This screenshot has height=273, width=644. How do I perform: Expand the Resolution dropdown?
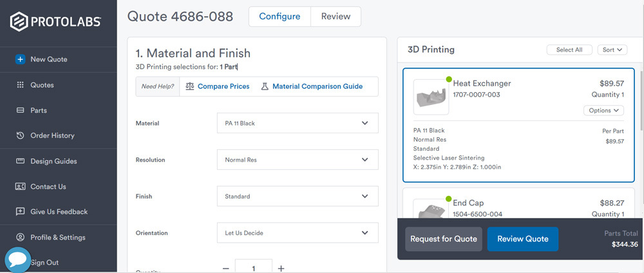click(x=298, y=160)
